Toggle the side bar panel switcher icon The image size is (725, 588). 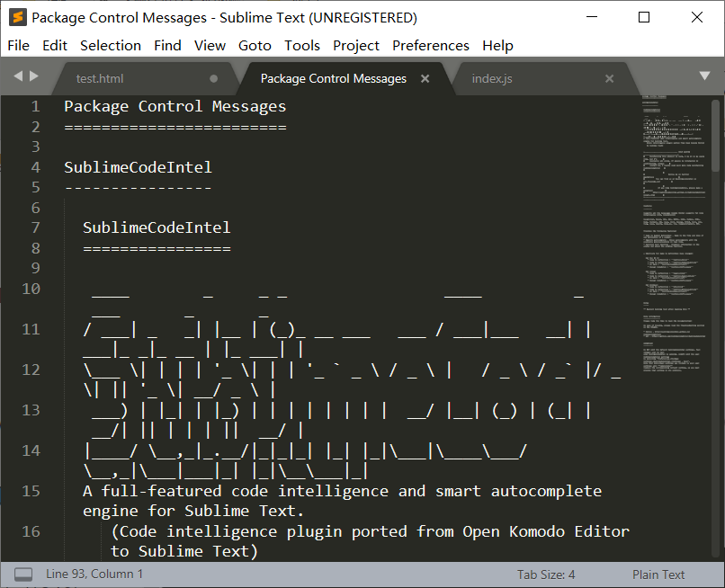23,575
